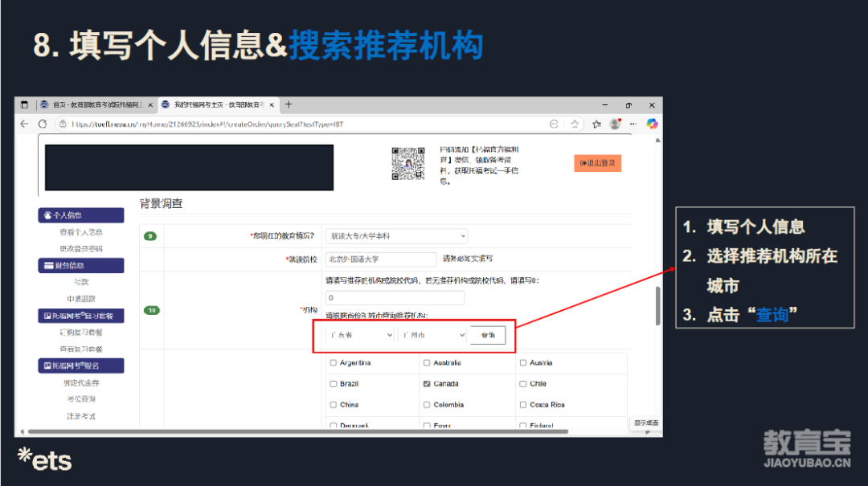Check the Argentina checkbox
Viewport: 868px width, 486px height.
click(x=334, y=363)
